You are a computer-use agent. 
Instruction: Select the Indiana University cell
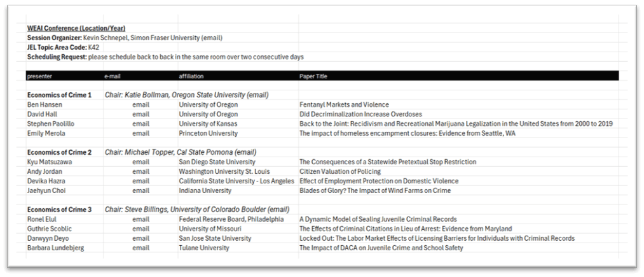pos(205,190)
